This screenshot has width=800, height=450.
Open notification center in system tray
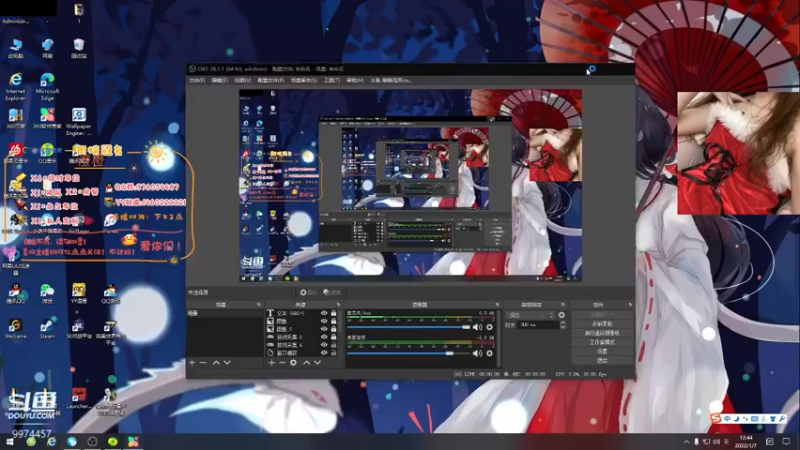point(786,442)
